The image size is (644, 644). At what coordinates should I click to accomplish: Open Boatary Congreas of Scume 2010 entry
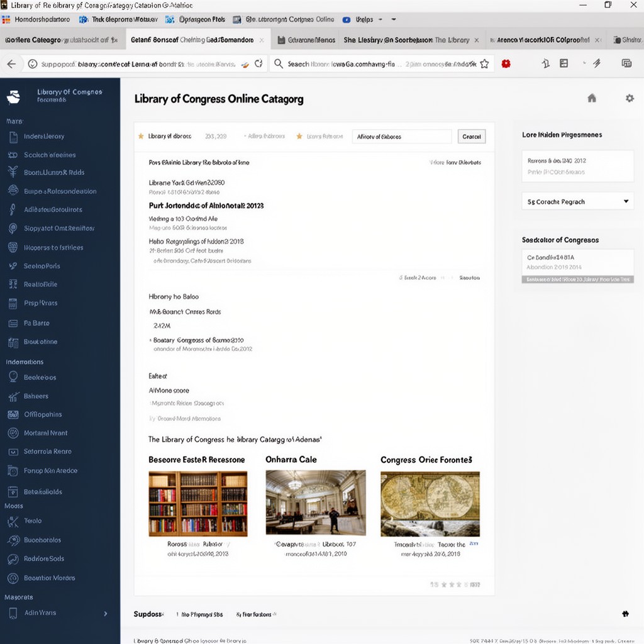click(198, 340)
